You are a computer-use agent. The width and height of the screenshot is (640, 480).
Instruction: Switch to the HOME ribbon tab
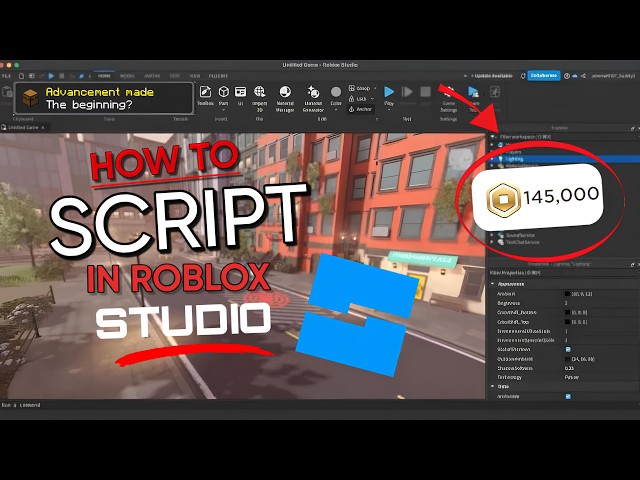[104, 76]
